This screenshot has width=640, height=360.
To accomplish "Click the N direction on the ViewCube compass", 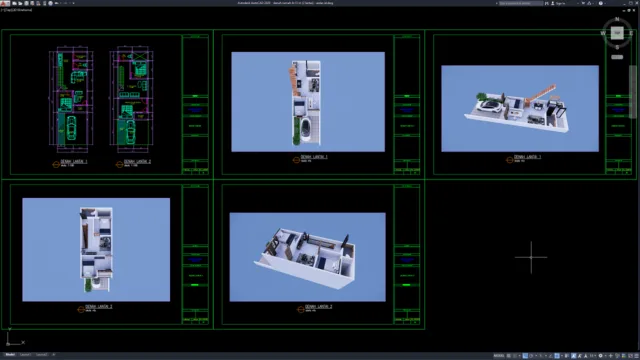I will click(x=617, y=19).
